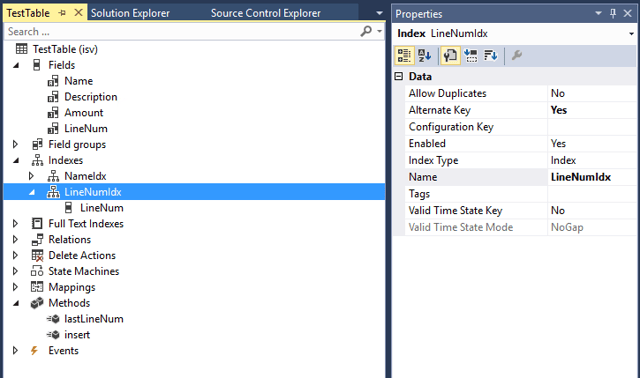Click the lastLineNum method icon

[53, 319]
